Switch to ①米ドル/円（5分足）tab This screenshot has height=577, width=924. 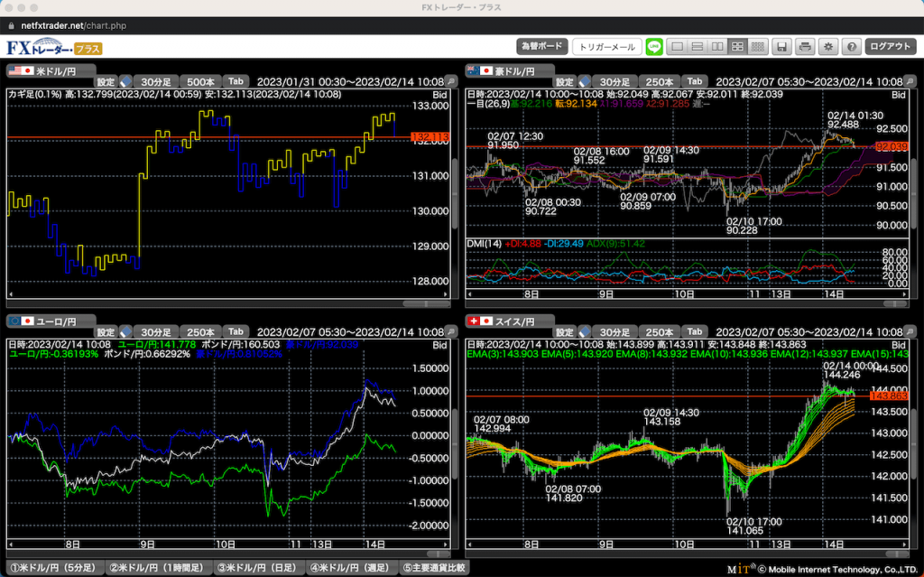[53, 568]
